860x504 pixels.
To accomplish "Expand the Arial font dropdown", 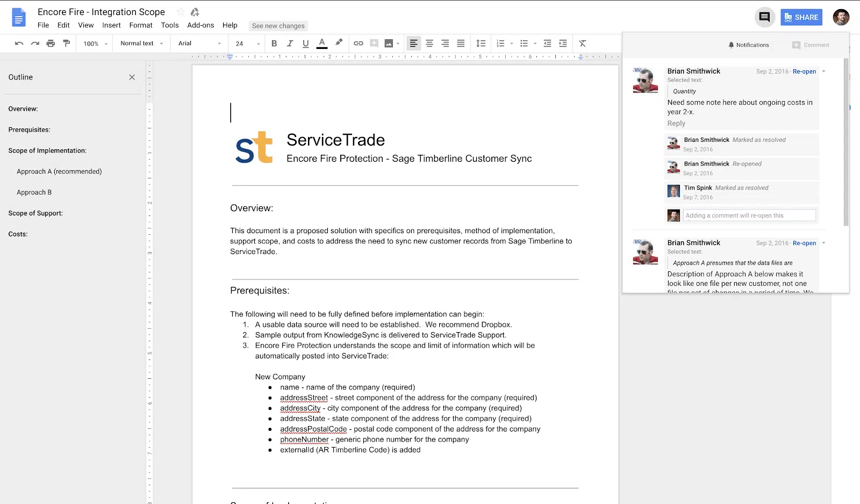I will [199, 44].
